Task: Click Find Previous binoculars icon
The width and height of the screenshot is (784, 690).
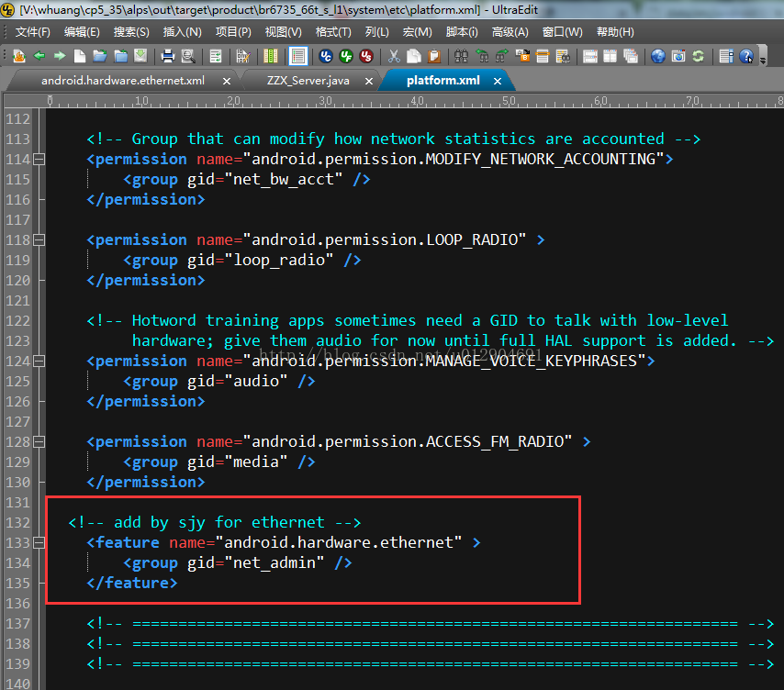Action: click(482, 56)
